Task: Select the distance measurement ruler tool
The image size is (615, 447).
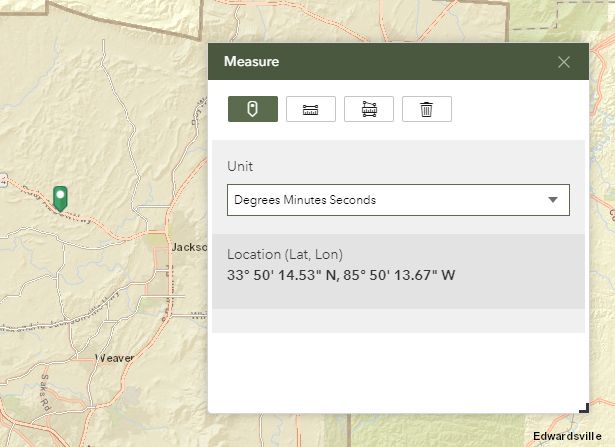Action: click(x=310, y=109)
